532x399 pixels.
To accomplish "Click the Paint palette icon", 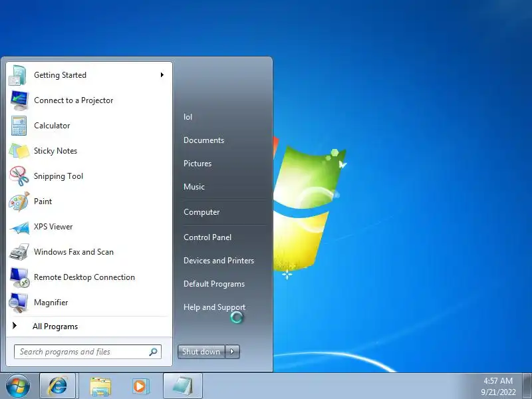I will point(19,201).
